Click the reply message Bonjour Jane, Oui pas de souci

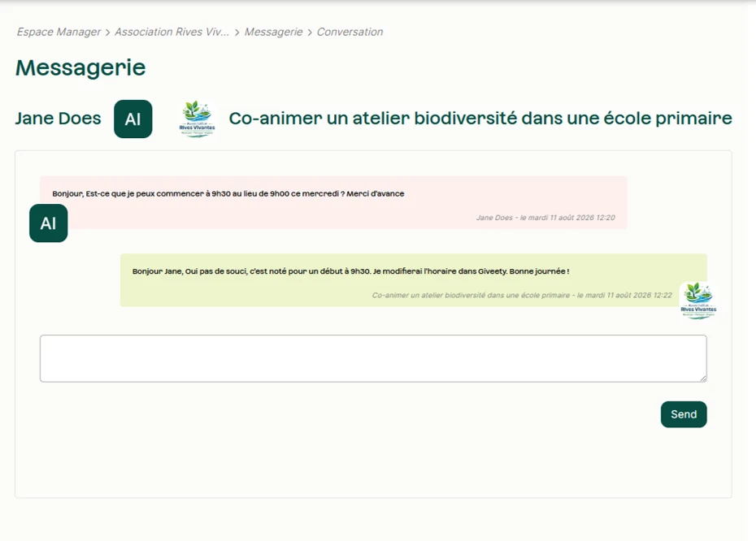point(350,271)
